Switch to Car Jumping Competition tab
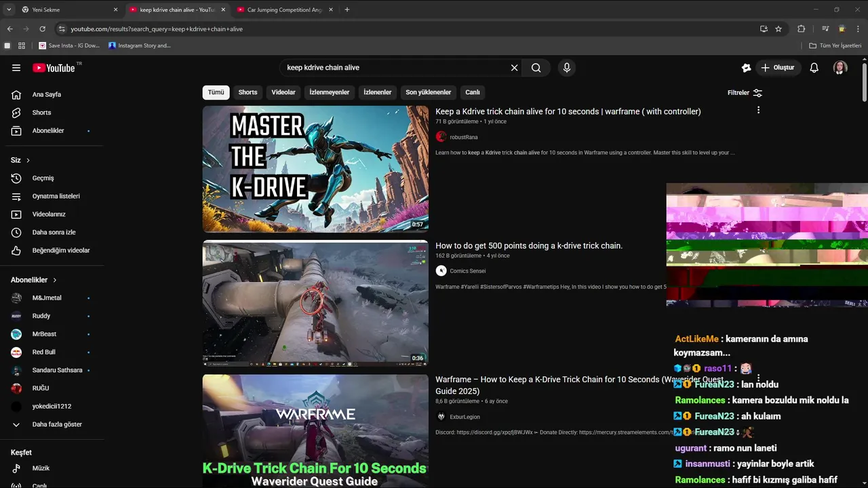The height and width of the screenshot is (488, 868). [285, 10]
